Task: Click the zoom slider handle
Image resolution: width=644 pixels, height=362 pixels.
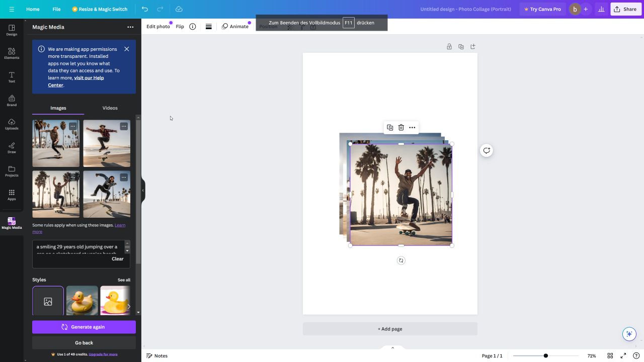Action: click(x=545, y=356)
